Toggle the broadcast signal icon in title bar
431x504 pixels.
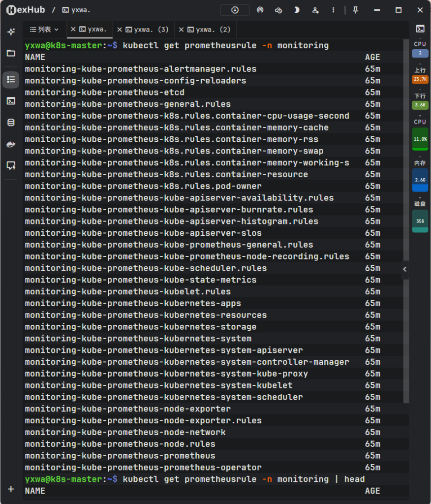tap(260, 10)
